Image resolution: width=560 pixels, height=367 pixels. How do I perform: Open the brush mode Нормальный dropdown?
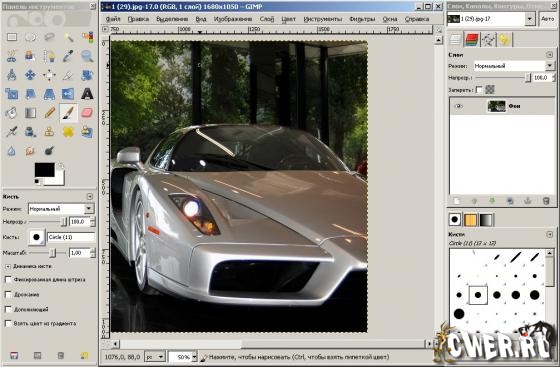[x=61, y=208]
